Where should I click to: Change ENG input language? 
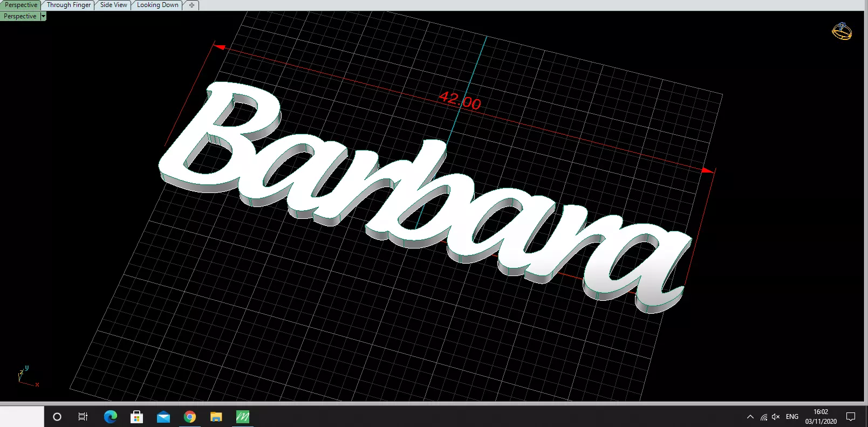(792, 417)
